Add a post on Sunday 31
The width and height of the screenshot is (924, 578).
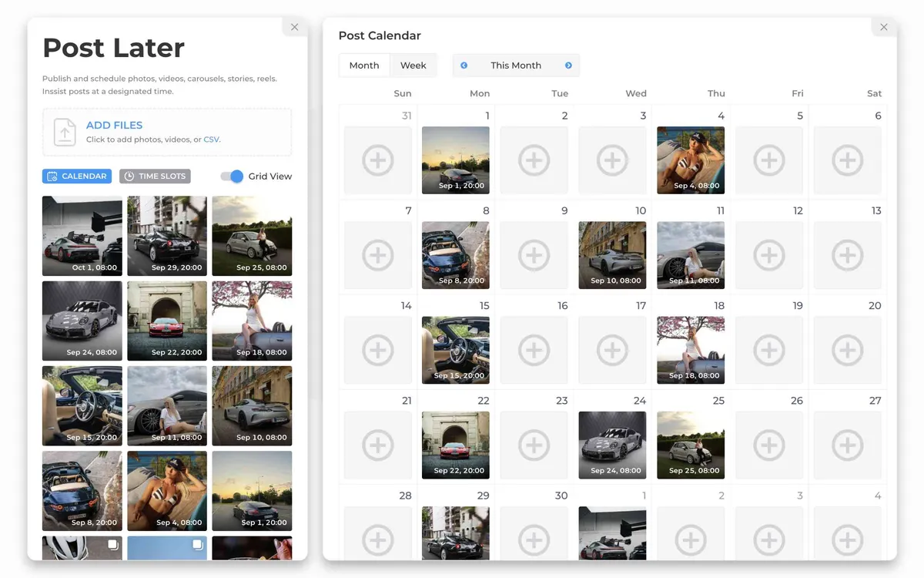click(377, 160)
